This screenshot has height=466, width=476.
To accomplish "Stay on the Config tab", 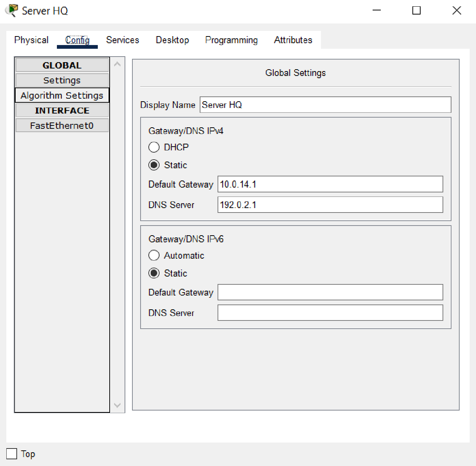I will coord(77,40).
